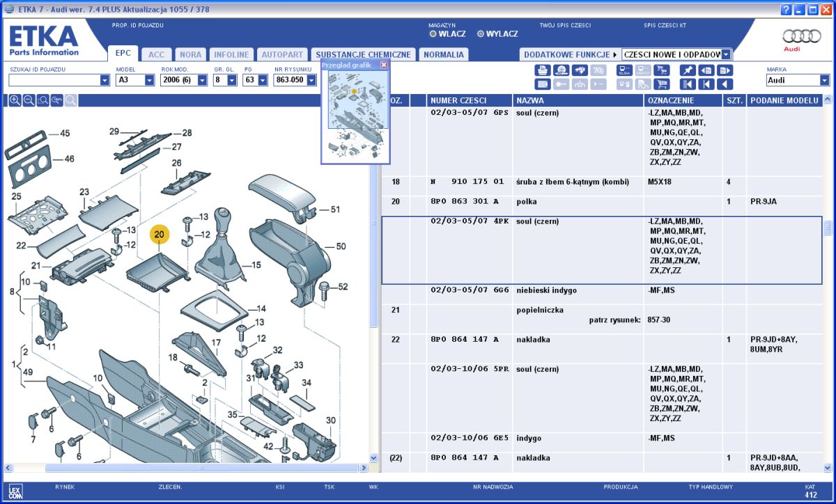
Task: Click the handshake icon
Action: coord(580,70)
